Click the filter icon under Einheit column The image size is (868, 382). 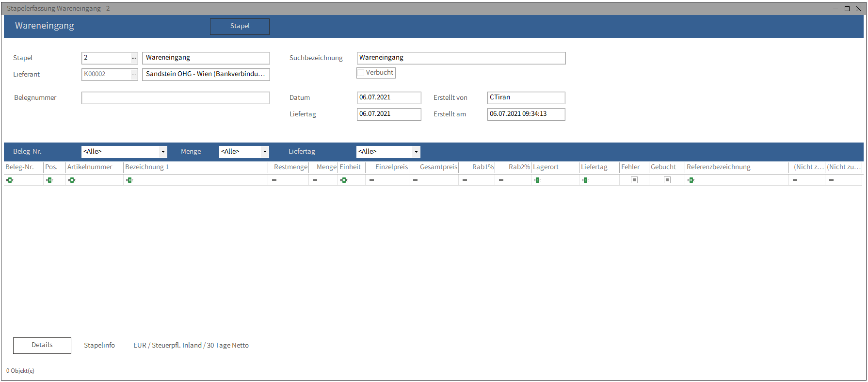[x=344, y=180]
